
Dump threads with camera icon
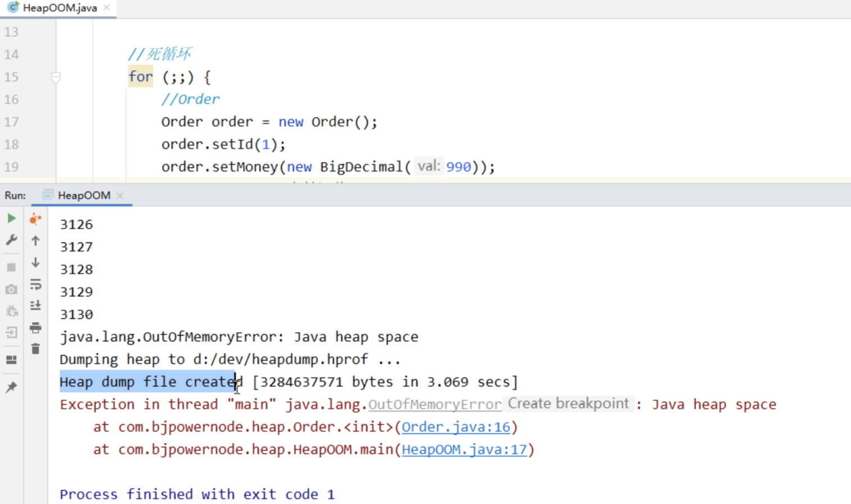click(11, 289)
